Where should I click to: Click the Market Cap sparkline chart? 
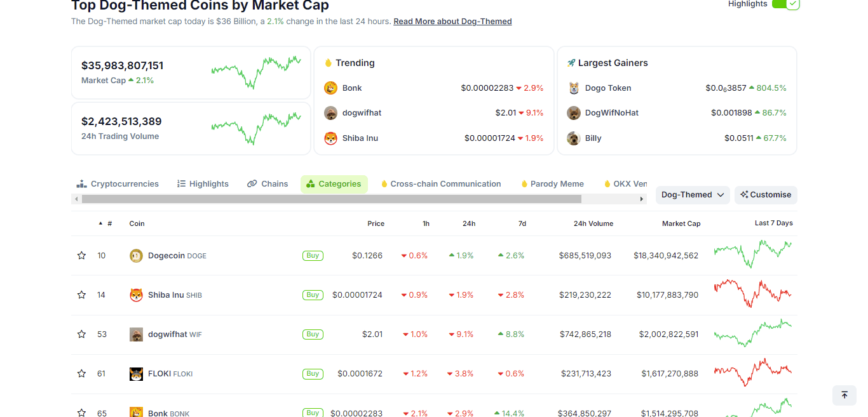(256, 72)
